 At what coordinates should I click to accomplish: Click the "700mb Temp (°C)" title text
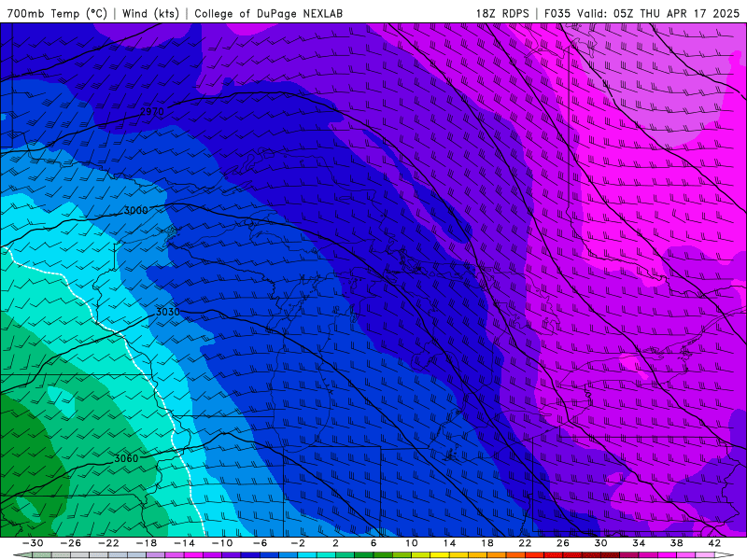[x=58, y=13]
